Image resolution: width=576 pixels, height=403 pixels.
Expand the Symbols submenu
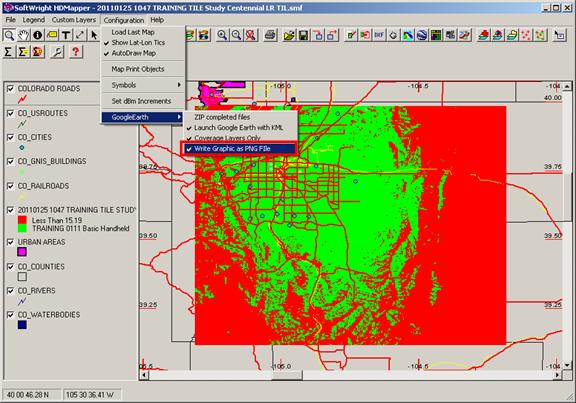tap(143, 85)
